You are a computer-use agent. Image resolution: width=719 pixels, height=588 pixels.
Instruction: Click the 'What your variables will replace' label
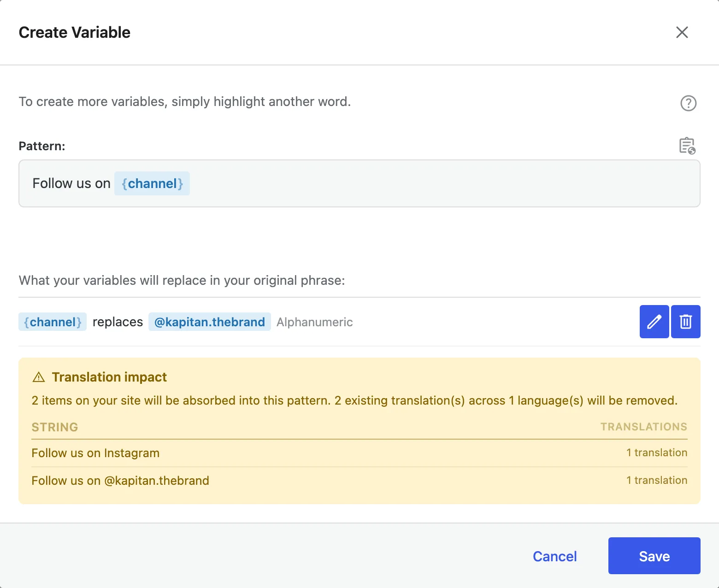pos(182,281)
